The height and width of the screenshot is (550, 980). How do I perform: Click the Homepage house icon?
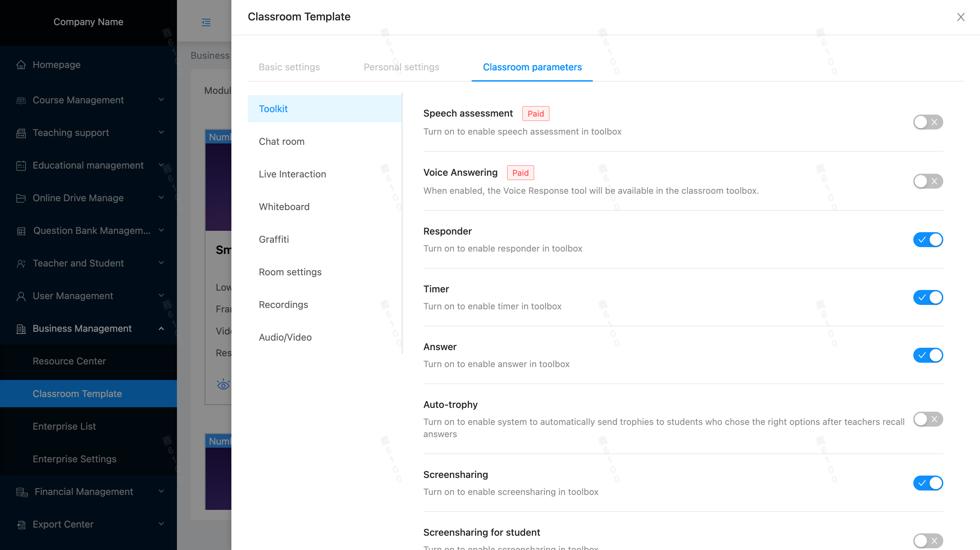click(21, 65)
